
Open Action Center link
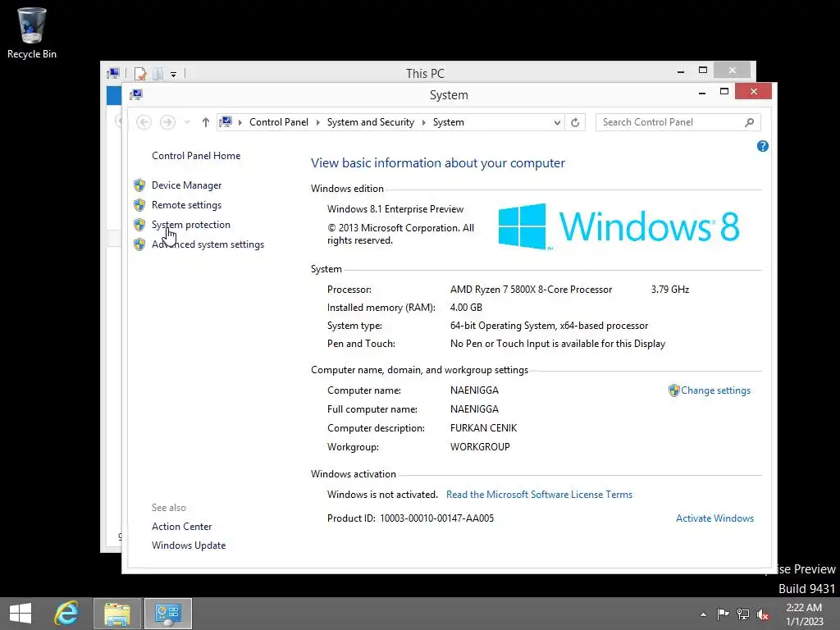(181, 527)
